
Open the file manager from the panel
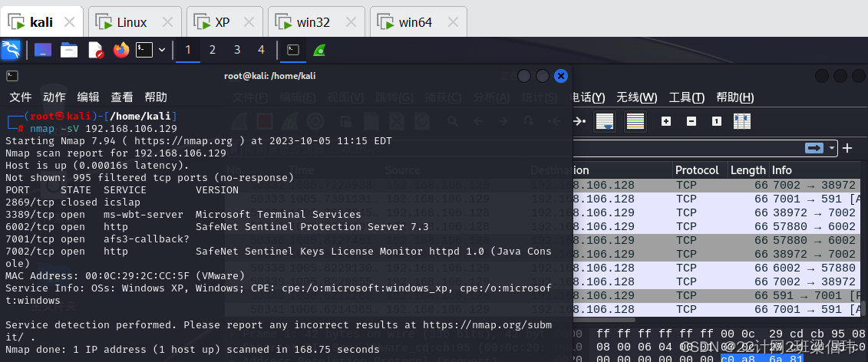[x=69, y=51]
